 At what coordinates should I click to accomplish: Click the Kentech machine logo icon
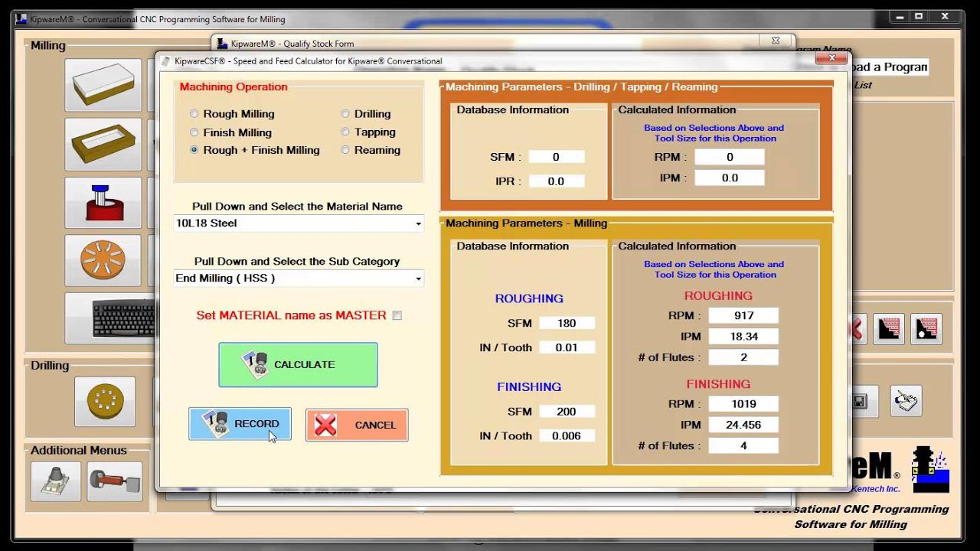(929, 469)
